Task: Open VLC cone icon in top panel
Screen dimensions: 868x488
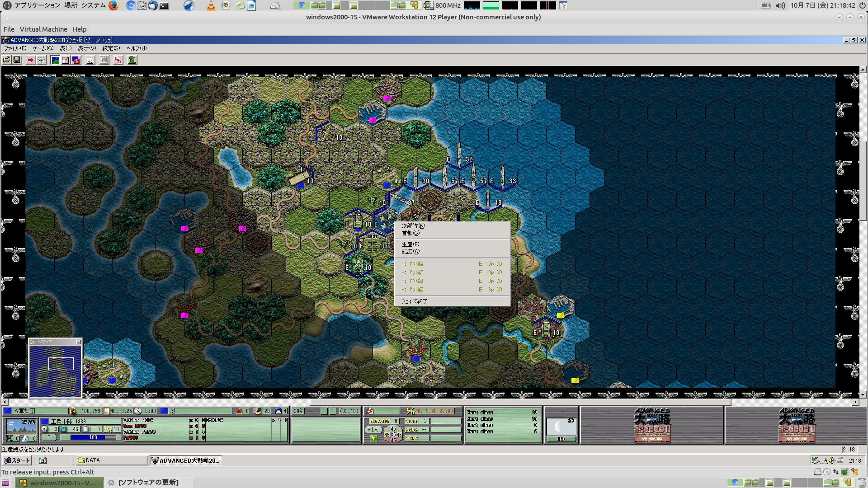Action: (211, 5)
